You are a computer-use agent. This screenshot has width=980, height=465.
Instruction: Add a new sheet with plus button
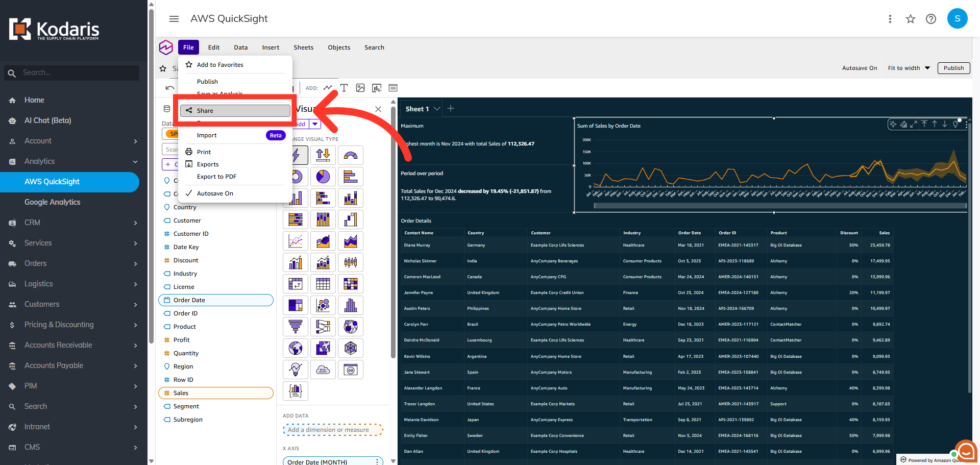(x=451, y=108)
